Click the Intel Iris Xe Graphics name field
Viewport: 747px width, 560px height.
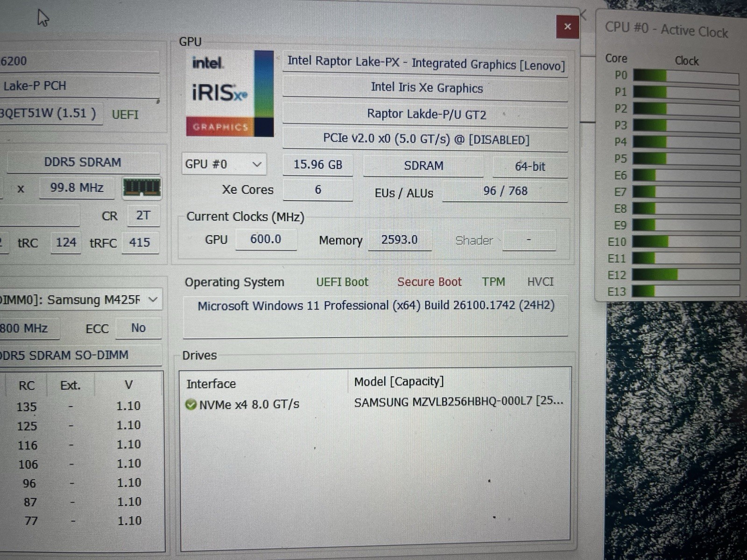[x=425, y=88]
